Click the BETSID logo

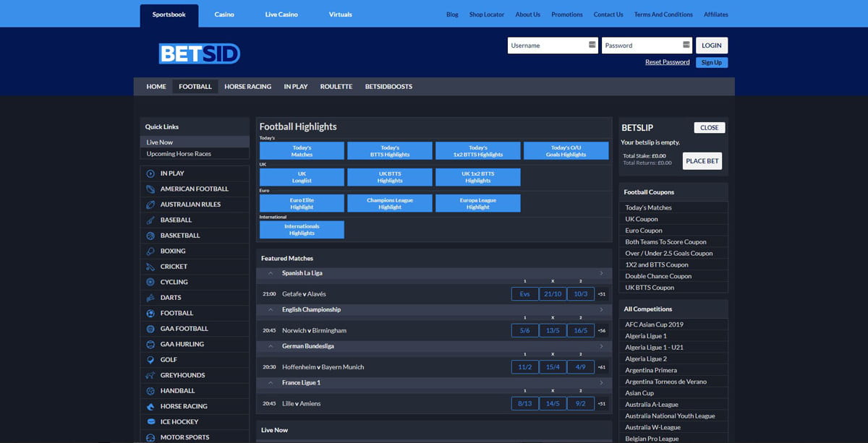coord(200,53)
